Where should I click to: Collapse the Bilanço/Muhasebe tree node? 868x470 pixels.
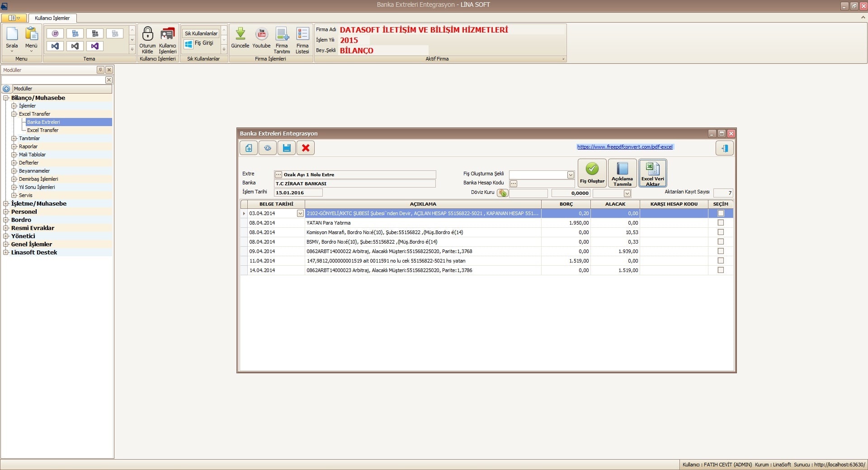(6, 98)
